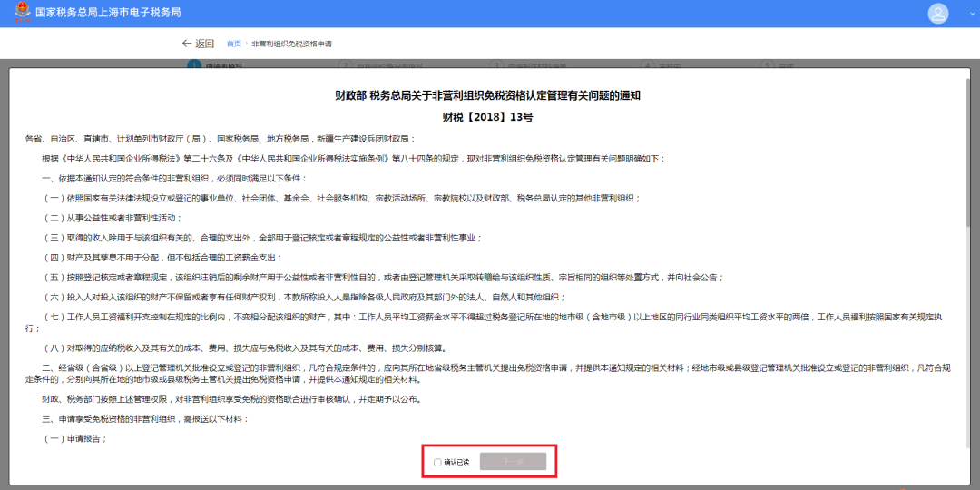Go to 首页 in the breadcrumb
The height and width of the screenshot is (490, 980).
234,44
